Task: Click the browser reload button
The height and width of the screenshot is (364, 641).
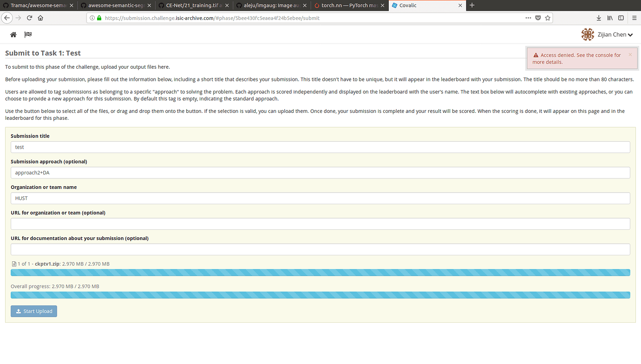Action: coord(29,18)
